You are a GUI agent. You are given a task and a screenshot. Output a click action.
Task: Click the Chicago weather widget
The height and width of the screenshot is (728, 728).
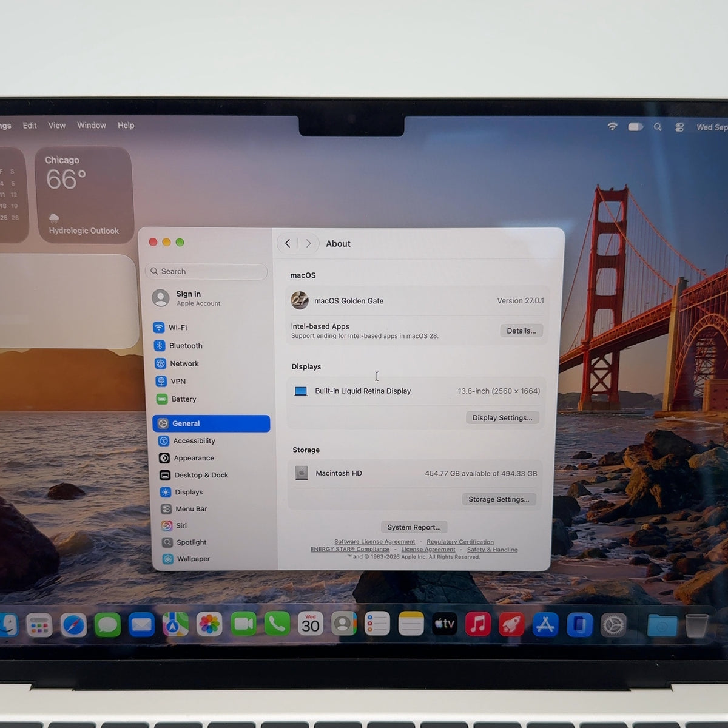coord(84,195)
